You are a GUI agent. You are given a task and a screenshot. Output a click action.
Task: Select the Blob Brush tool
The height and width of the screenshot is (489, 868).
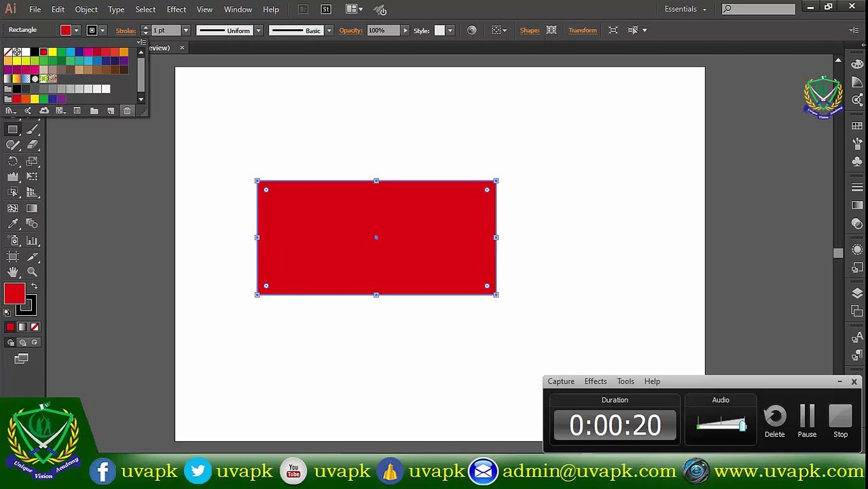pos(13,145)
